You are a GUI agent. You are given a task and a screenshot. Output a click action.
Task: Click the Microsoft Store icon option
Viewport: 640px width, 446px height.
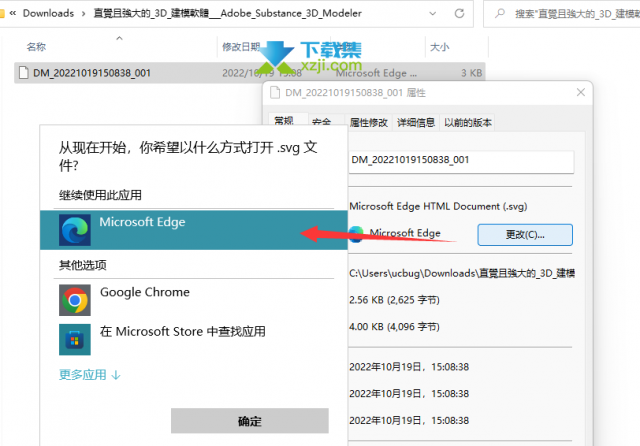click(75, 339)
